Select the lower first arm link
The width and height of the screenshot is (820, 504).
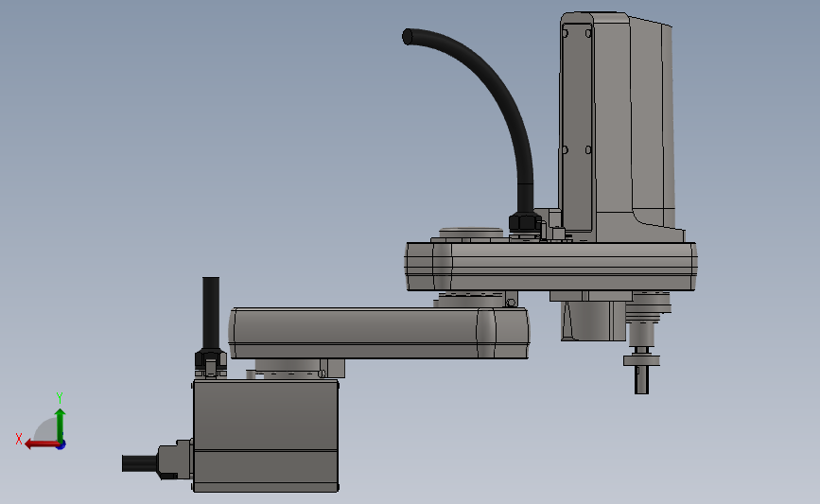click(378, 333)
